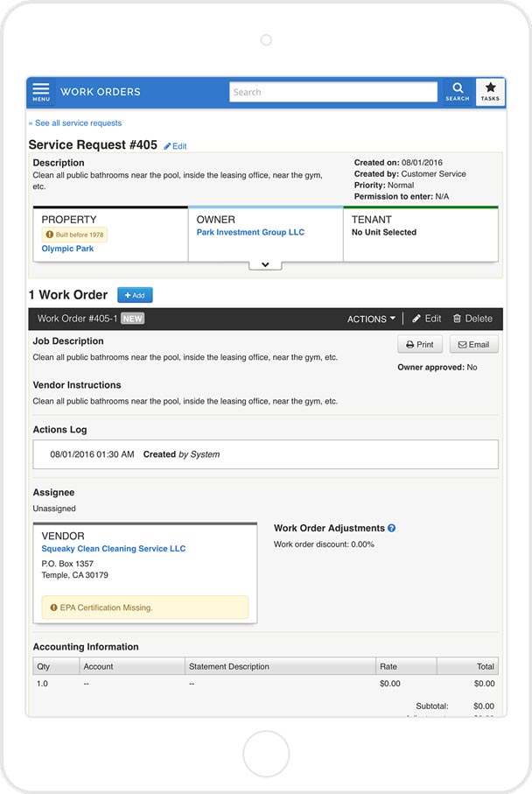The image size is (532, 794).
Task: Email the work order
Action: [473, 344]
